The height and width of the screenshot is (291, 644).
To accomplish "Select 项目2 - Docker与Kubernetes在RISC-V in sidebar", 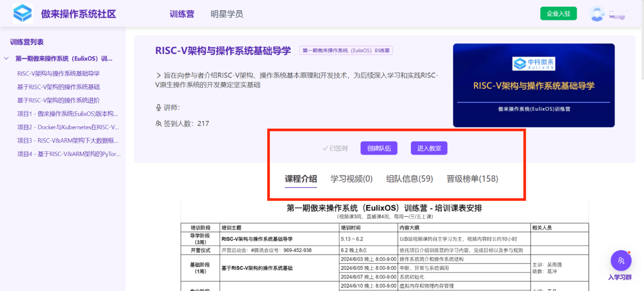I will point(68,127).
